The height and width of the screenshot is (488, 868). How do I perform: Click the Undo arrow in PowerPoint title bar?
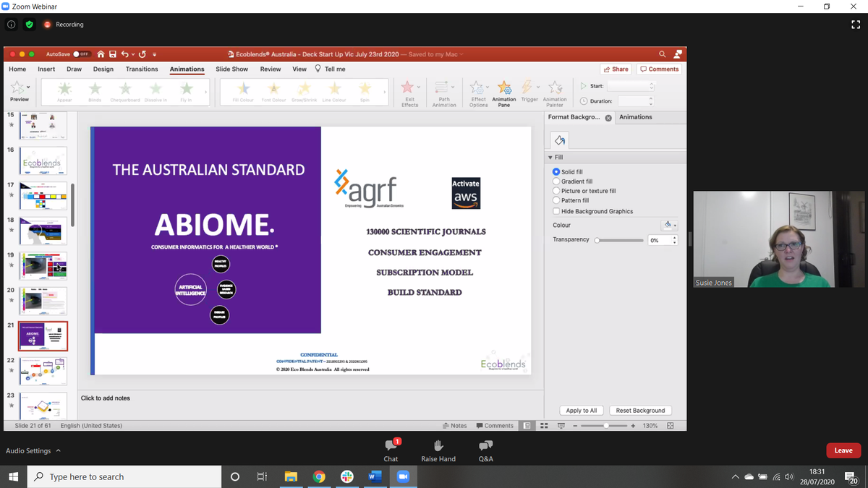pyautogui.click(x=125, y=54)
